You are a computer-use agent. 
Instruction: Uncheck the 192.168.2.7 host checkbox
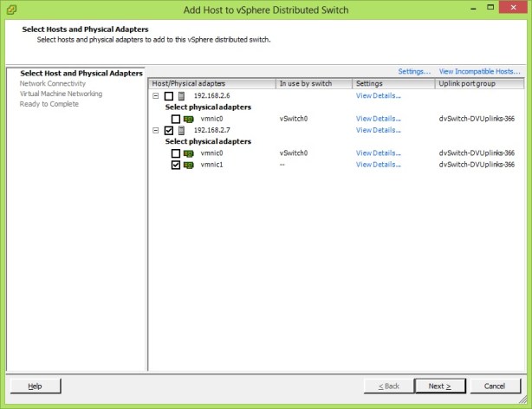169,131
